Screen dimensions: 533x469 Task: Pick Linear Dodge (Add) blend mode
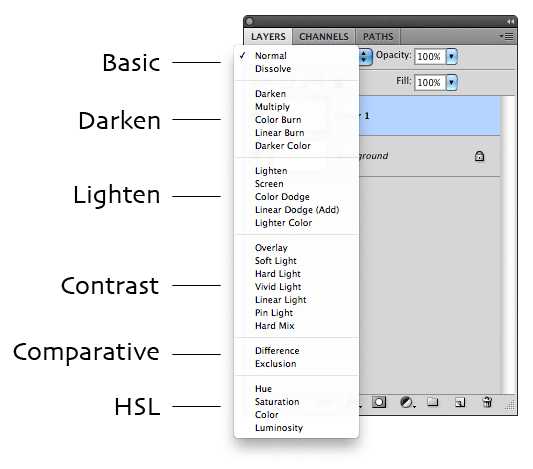tap(297, 210)
